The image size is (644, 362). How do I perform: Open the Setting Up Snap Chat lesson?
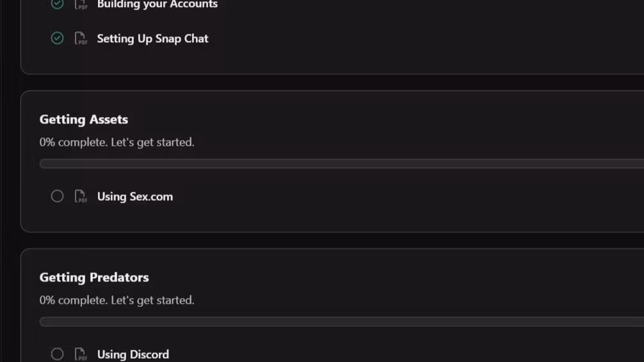[x=152, y=38]
